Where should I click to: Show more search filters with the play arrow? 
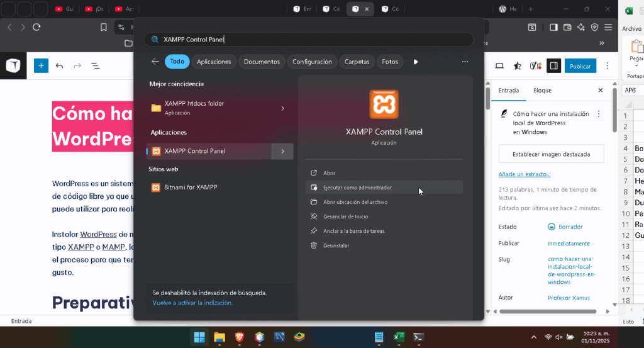(416, 62)
